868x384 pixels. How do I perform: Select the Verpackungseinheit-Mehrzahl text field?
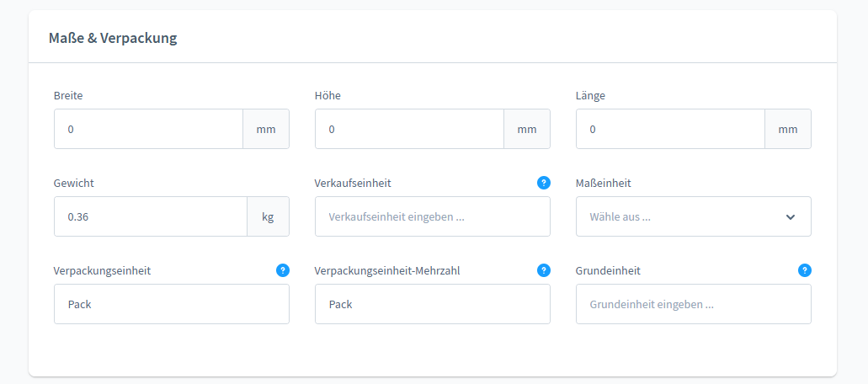432,304
